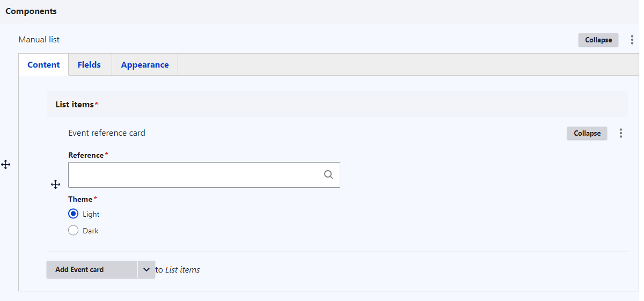
Task: Switch to the Fields tab
Action: pyautogui.click(x=89, y=65)
